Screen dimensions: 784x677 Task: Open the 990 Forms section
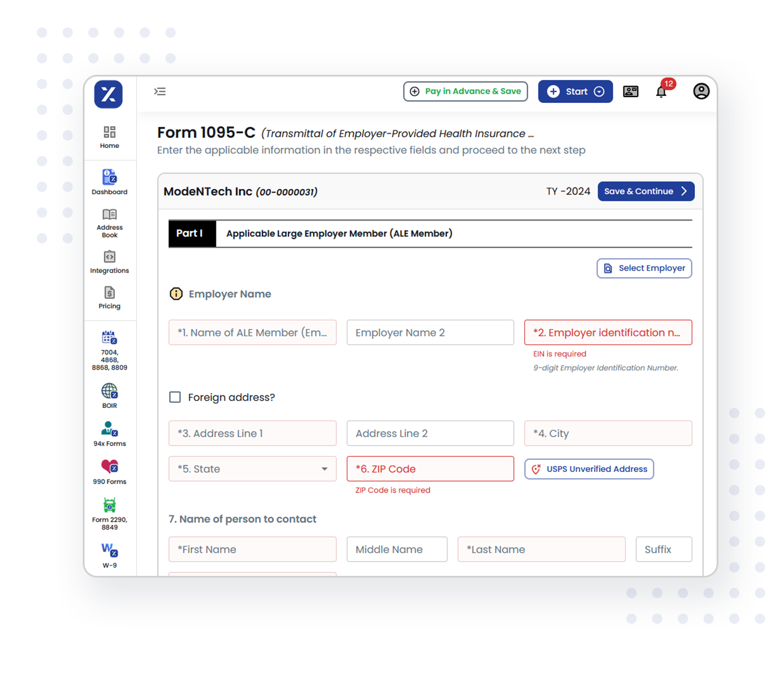pyautogui.click(x=109, y=471)
